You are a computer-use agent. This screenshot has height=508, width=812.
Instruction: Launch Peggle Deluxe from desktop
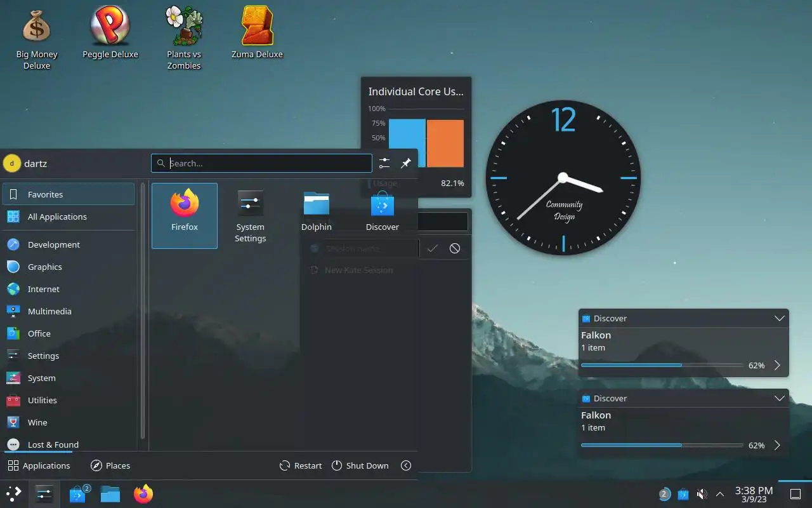pos(110,33)
